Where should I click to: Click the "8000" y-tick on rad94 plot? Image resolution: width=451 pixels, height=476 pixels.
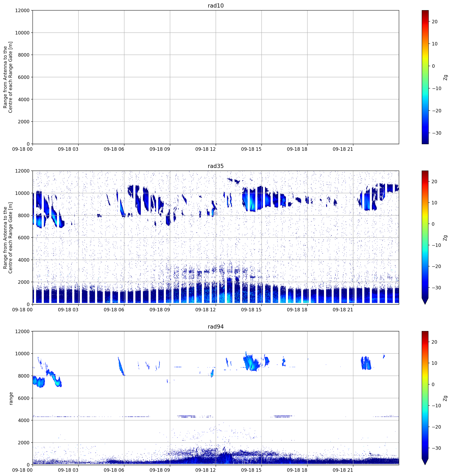(x=24, y=376)
